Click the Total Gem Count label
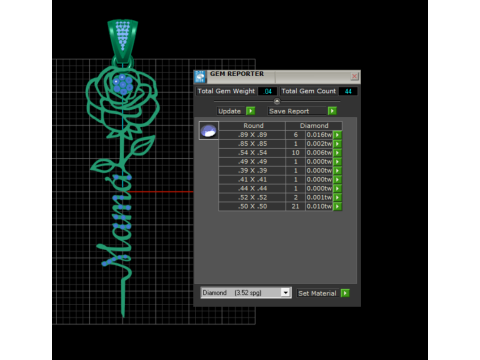The image size is (480, 360). tap(308, 91)
